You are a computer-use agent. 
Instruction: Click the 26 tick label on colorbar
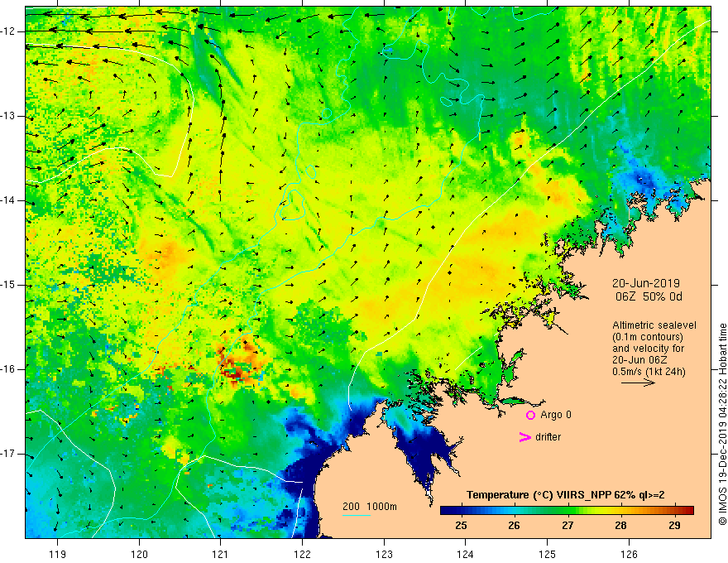tap(514, 526)
